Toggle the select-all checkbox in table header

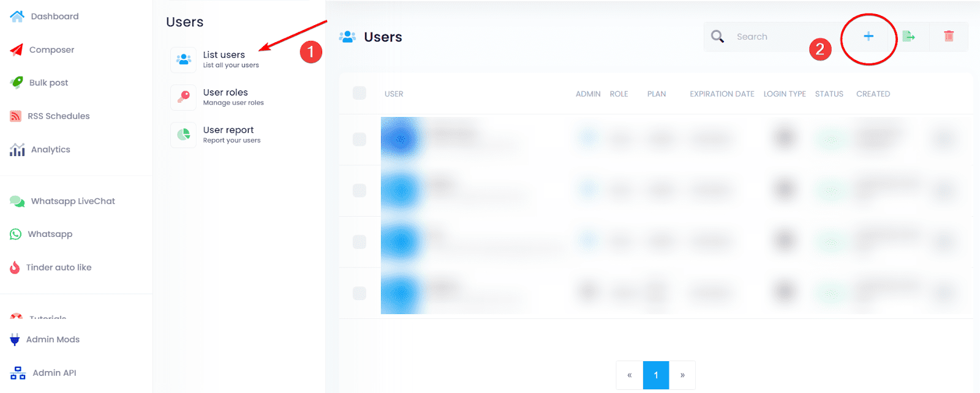[x=360, y=93]
